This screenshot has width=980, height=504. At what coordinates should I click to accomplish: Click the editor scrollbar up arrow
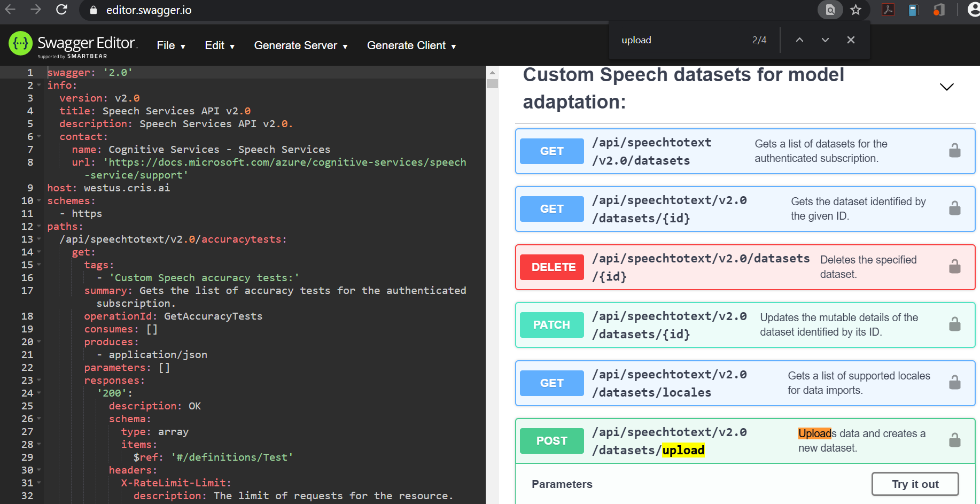pos(492,72)
